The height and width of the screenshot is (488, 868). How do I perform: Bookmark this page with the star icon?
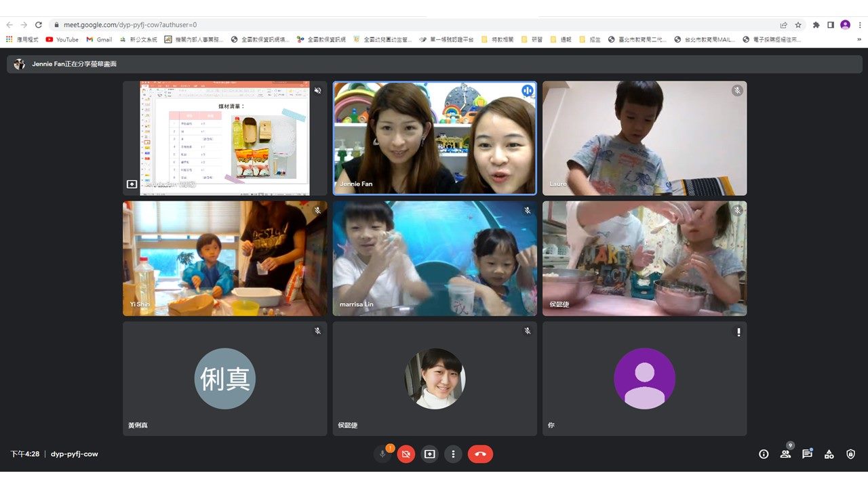click(x=798, y=25)
